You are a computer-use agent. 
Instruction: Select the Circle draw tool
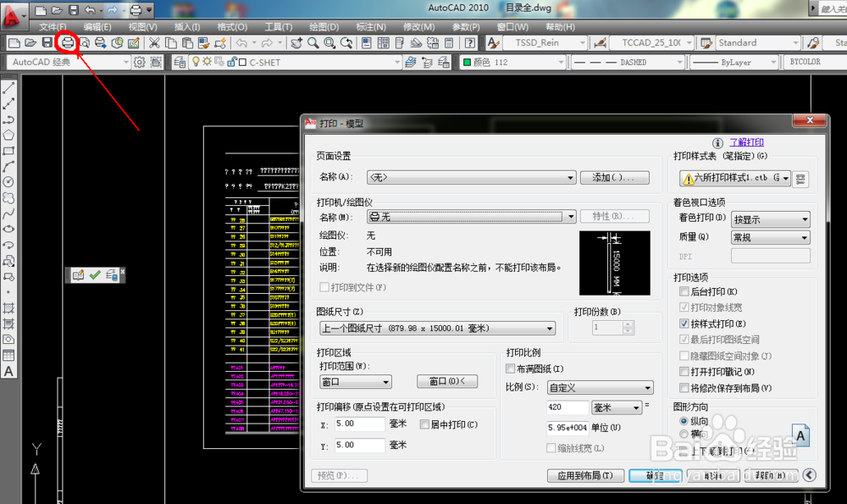[8, 182]
